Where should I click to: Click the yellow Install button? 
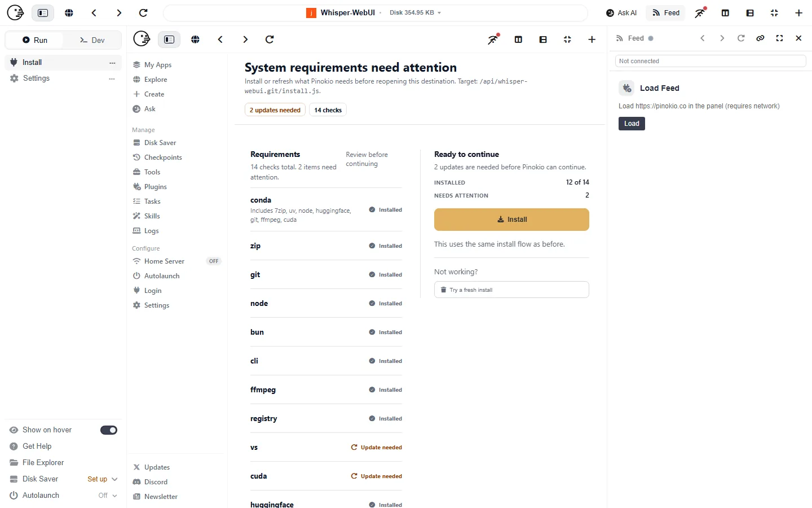(x=511, y=220)
